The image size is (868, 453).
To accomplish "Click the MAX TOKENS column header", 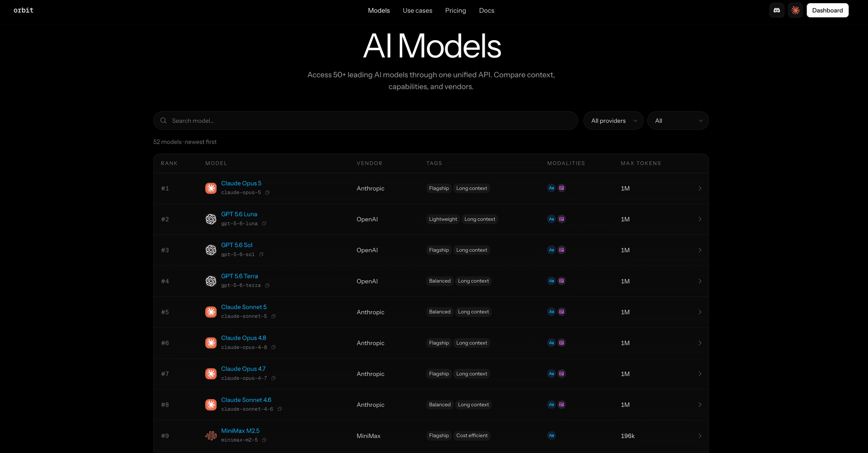I will point(641,163).
